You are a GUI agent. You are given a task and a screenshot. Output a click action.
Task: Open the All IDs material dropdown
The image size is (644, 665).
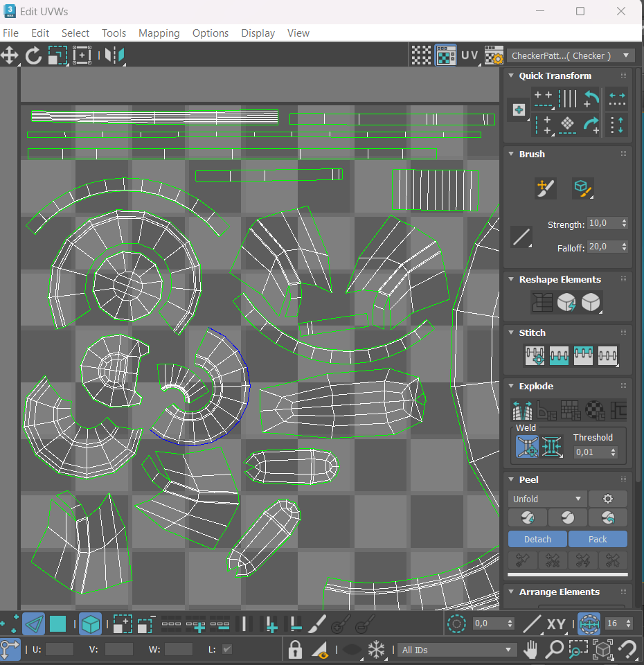coord(457,650)
